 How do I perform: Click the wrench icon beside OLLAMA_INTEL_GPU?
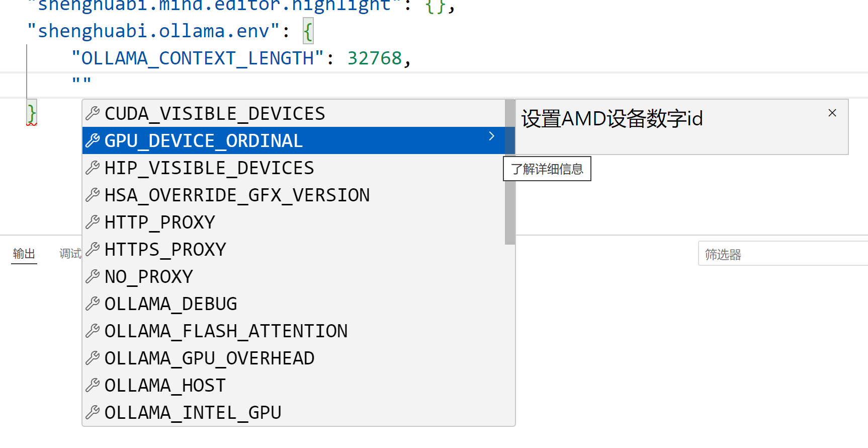(93, 413)
